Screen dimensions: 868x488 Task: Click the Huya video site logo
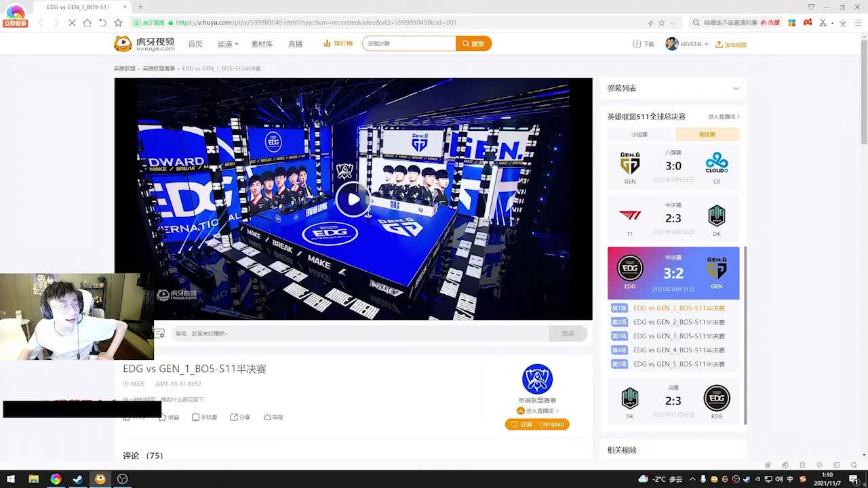144,43
